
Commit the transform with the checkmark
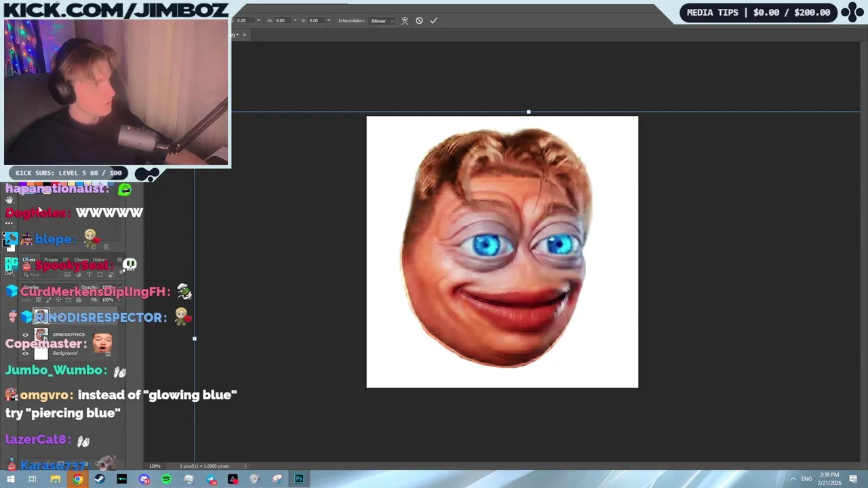[x=433, y=20]
